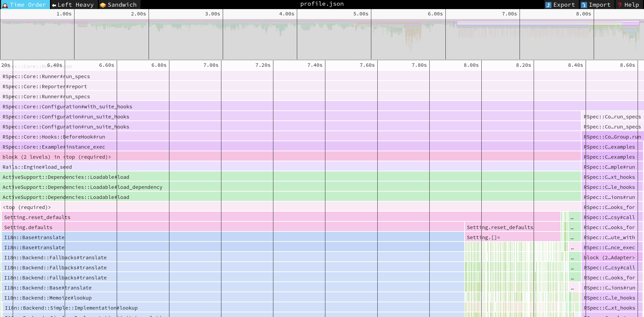This screenshot has height=317, width=644.
Task: Select the block (2…Adapter> frame on right
Action: (609, 258)
